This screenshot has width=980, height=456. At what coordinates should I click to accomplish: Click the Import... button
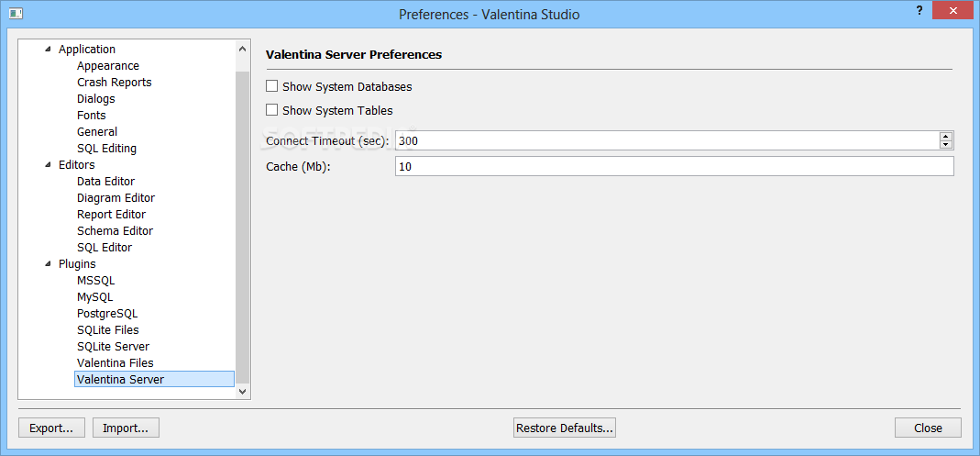pyautogui.click(x=126, y=428)
